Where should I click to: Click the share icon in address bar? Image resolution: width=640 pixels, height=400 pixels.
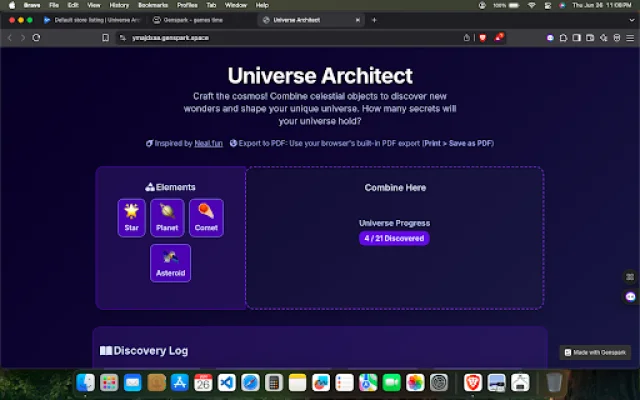pos(466,38)
